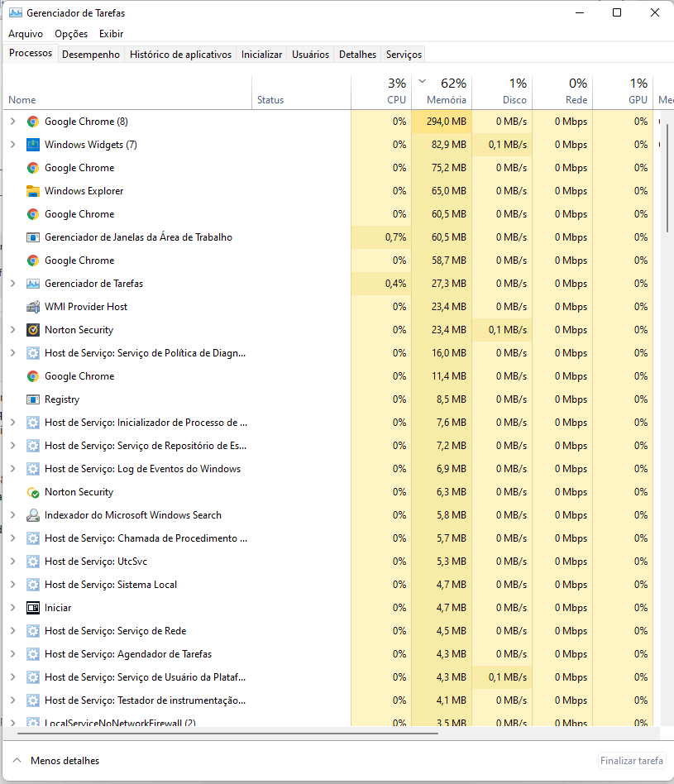This screenshot has height=784, width=674.
Task: Click gear icon of Serviço de Política de Diagn
Action: click(33, 353)
